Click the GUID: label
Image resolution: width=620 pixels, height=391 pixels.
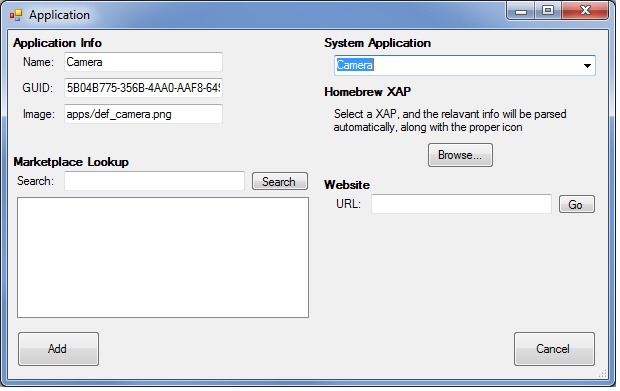pos(37,88)
